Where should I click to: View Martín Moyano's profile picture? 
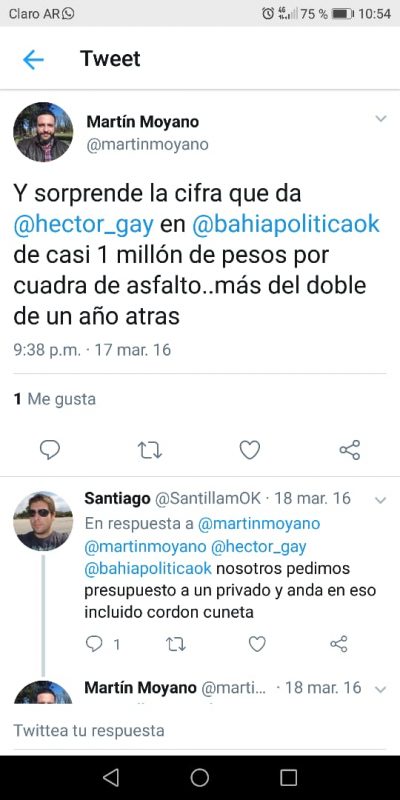43,132
